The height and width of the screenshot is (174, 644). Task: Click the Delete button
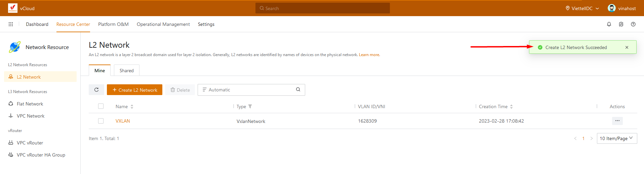[180, 90]
